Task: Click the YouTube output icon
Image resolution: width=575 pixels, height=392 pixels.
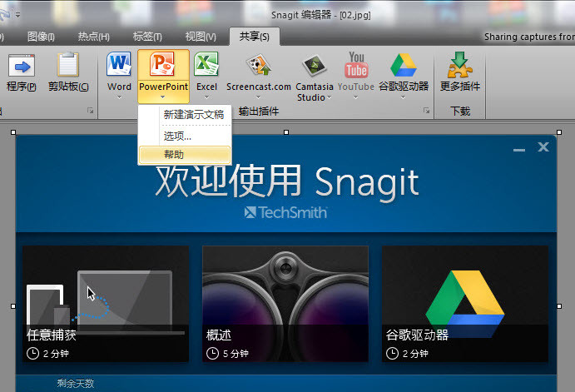Action: point(356,65)
